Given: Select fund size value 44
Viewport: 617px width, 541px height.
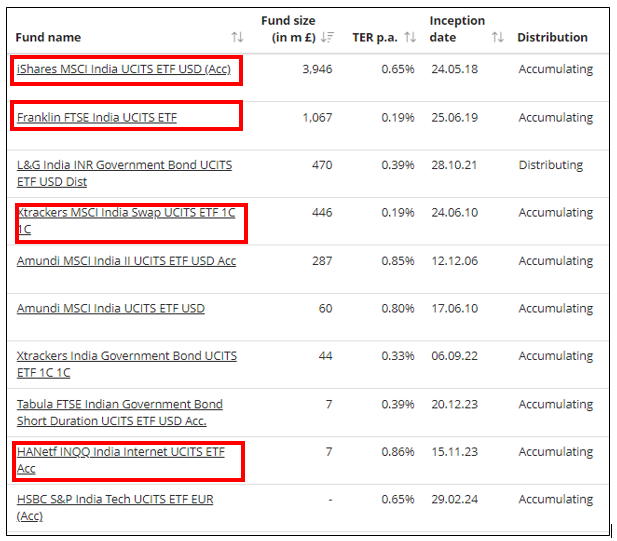Looking at the screenshot, I should (x=325, y=356).
